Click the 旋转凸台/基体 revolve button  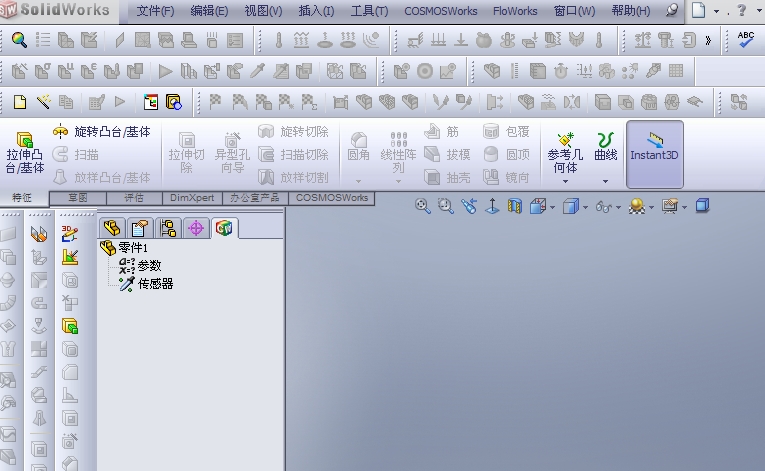(101, 132)
